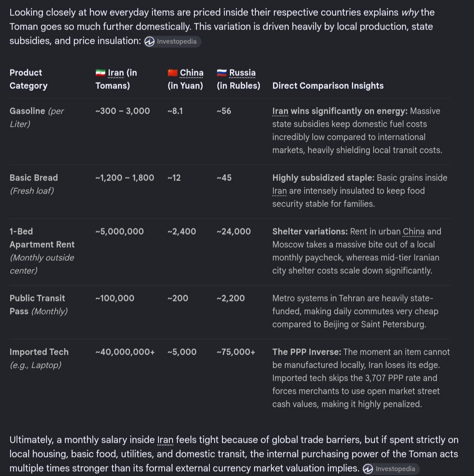Click the Investopedia logo icon after 'price insulation'
This screenshot has width=474, height=476.
[x=149, y=41]
